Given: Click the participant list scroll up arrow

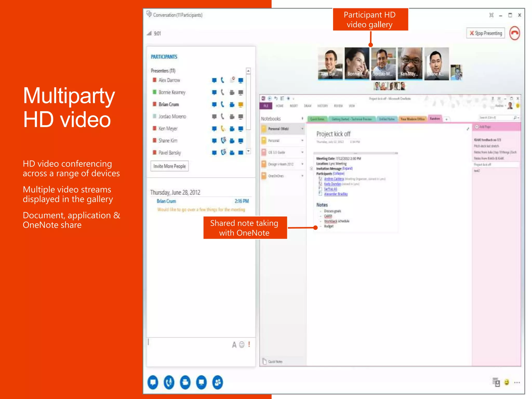Looking at the screenshot, I should tap(248, 71).
